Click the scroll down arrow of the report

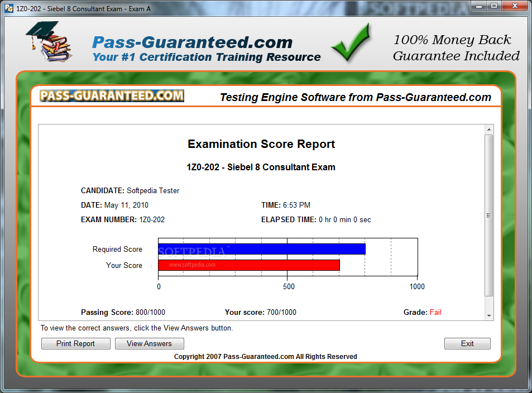489,315
